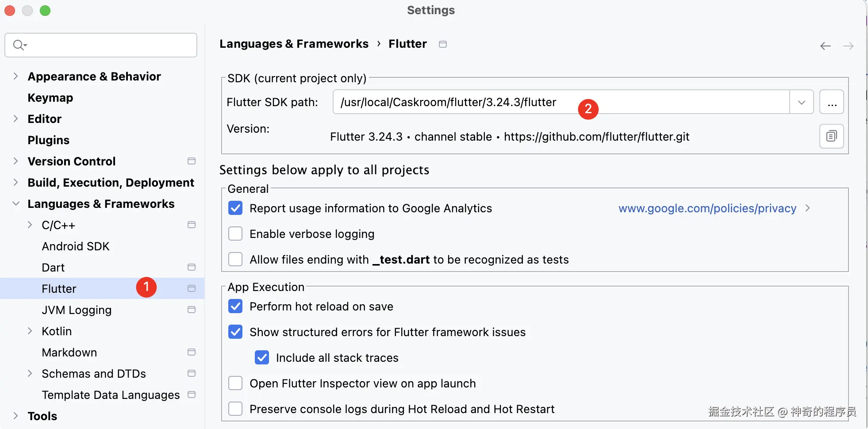This screenshot has height=429, width=868.
Task: Disable Report usage information to Google Analytics
Action: 235,208
